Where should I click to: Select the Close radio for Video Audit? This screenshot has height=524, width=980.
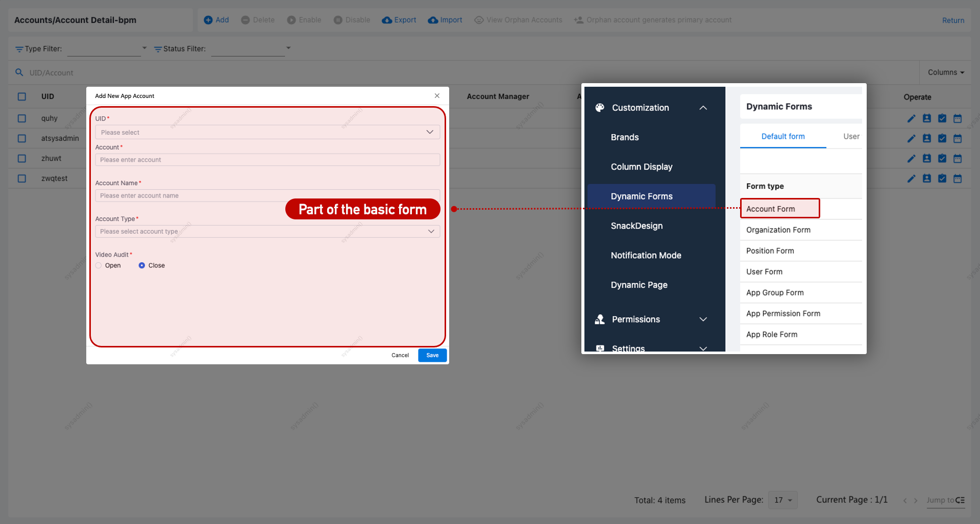click(142, 265)
